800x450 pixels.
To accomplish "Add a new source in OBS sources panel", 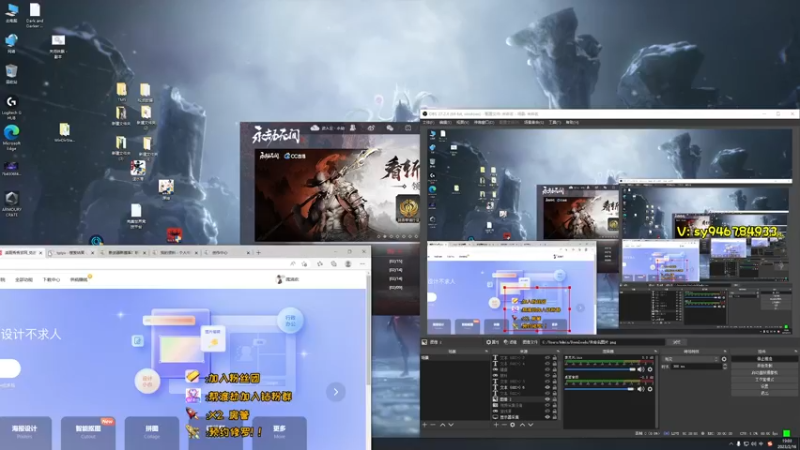I will tap(496, 424).
